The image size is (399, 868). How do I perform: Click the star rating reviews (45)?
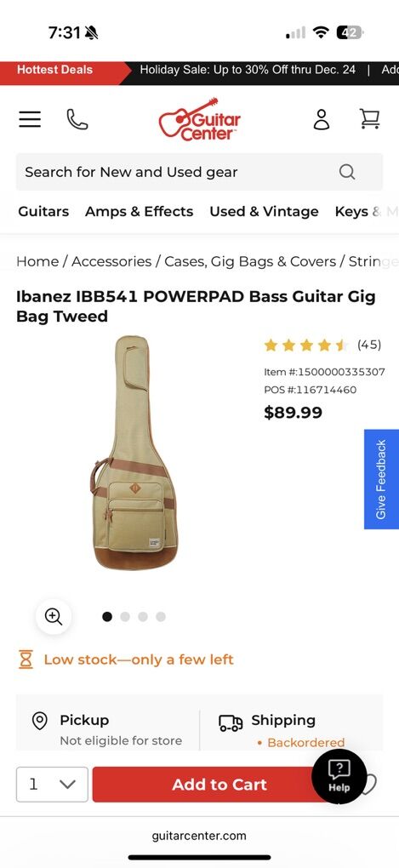(322, 345)
